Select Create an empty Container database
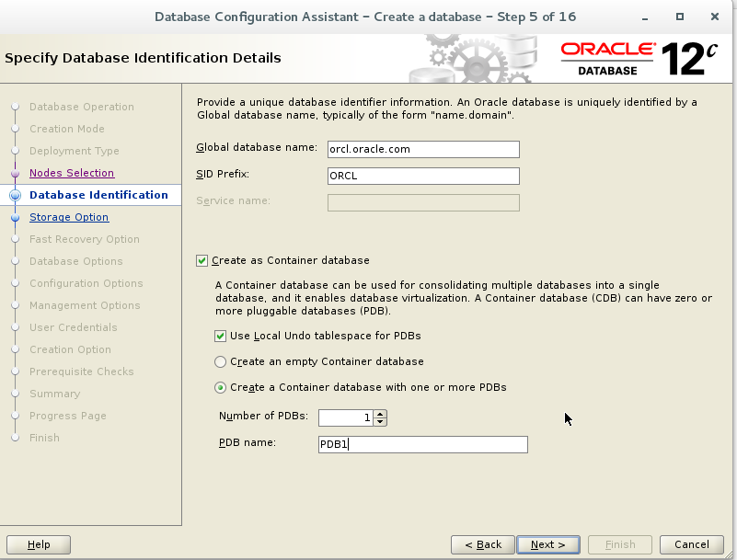The width and height of the screenshot is (737, 560). [220, 361]
